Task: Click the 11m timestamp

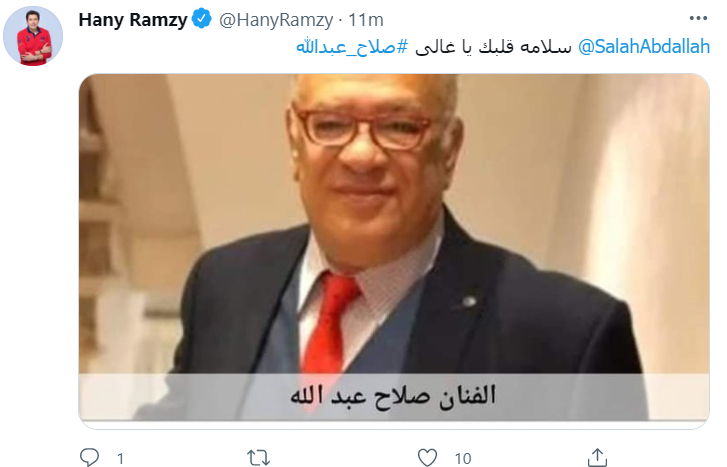Action: (366, 20)
